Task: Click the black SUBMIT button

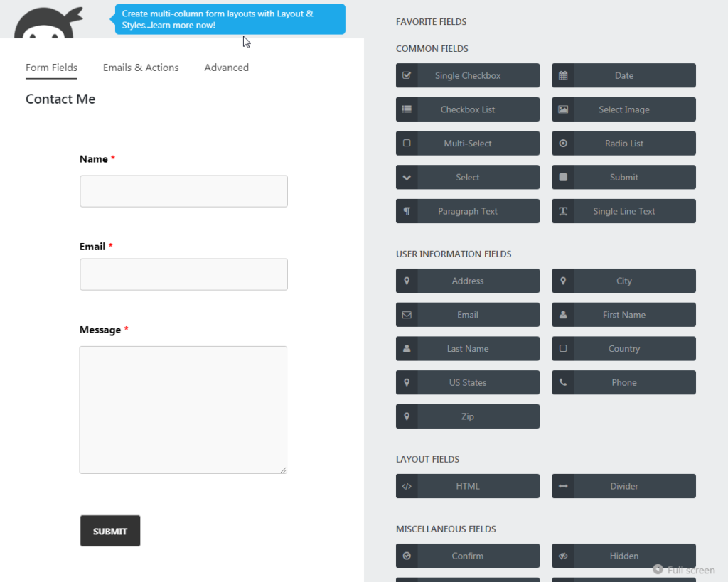Action: coord(110,531)
